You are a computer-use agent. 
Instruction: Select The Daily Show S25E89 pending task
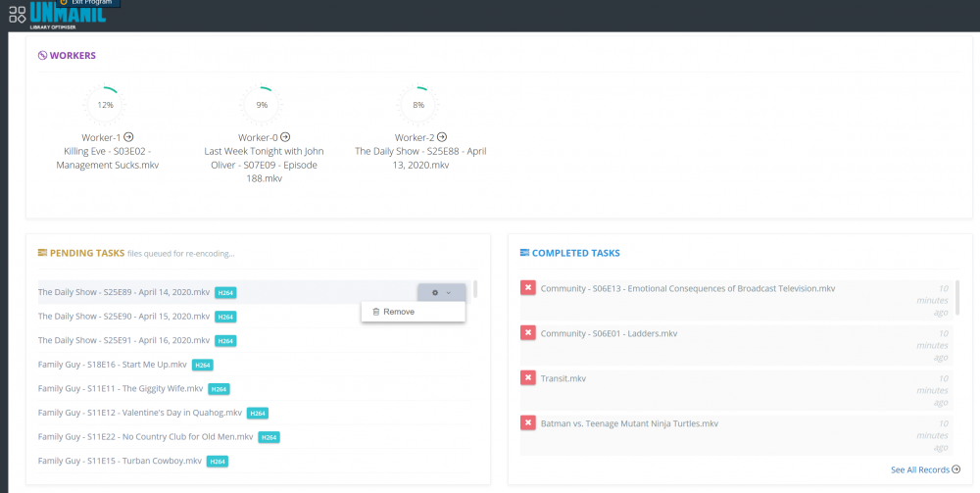pos(123,292)
